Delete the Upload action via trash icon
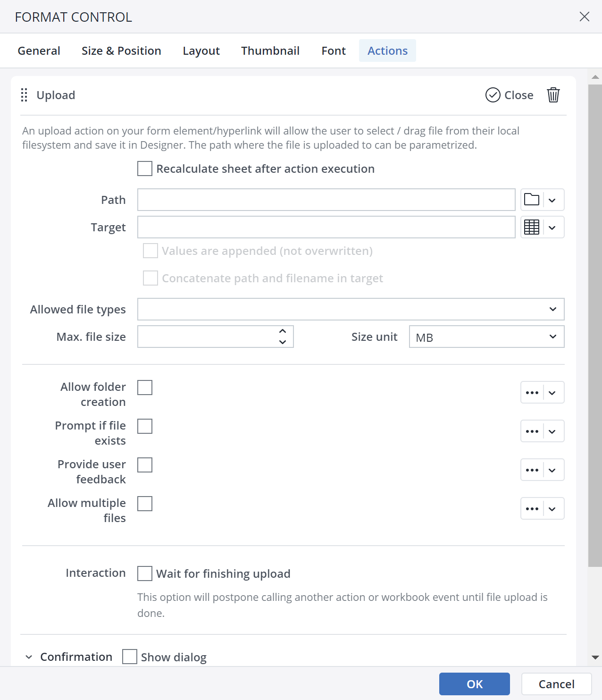 coord(553,95)
